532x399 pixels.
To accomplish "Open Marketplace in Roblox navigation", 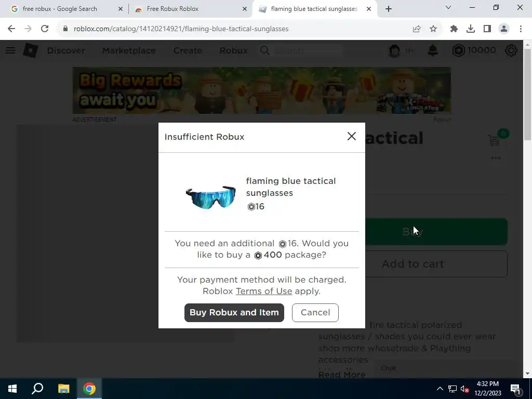I will click(x=129, y=50).
